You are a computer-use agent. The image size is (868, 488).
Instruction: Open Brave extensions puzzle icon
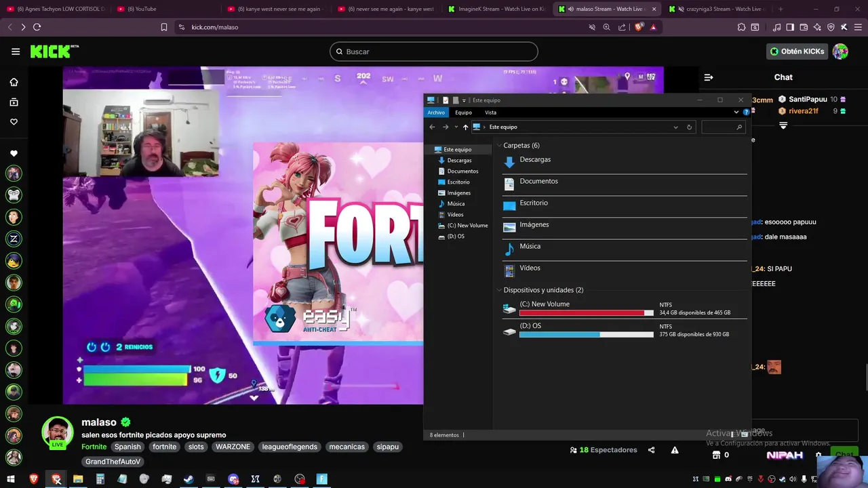click(741, 27)
